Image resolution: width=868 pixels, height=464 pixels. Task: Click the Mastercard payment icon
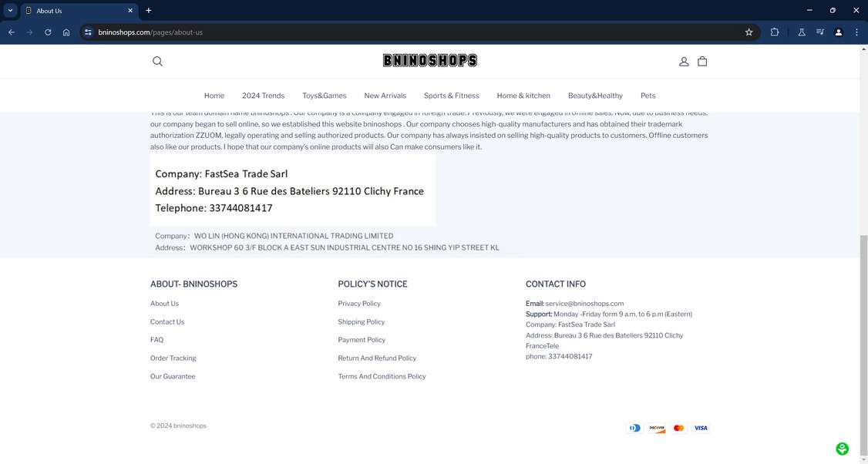tap(678, 428)
